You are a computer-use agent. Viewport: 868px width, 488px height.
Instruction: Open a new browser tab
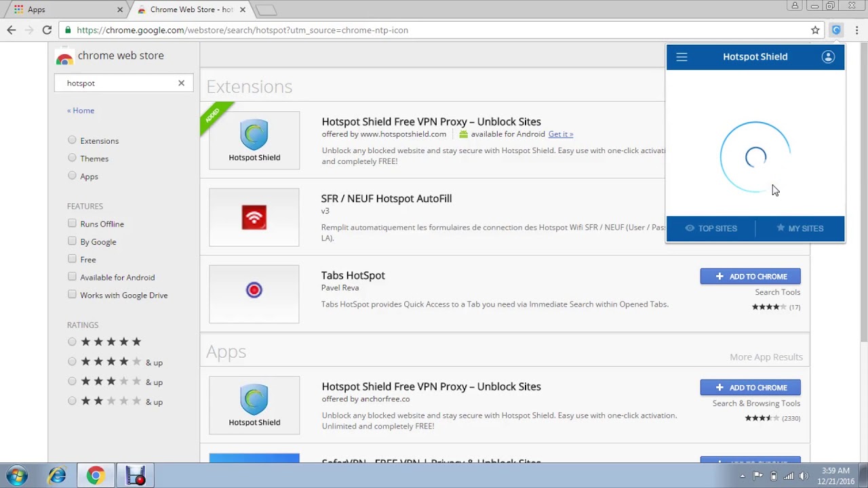click(267, 9)
